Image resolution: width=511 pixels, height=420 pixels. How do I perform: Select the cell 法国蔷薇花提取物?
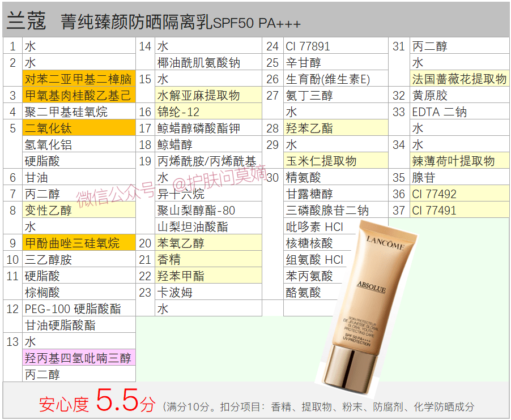coord(459,79)
